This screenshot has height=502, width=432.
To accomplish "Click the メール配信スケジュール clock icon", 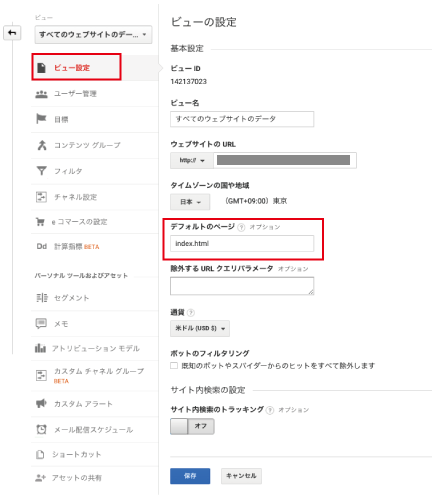I will click(x=41, y=429).
